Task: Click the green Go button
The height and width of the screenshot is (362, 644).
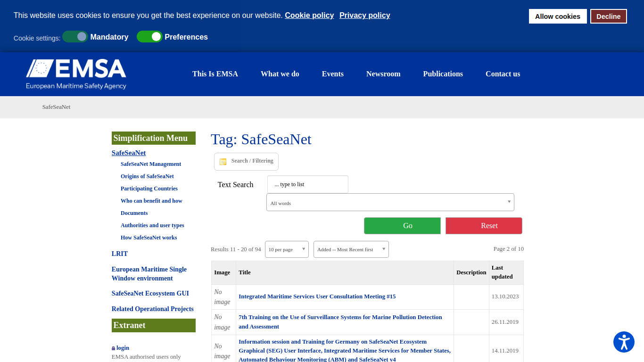Action: [x=402, y=226]
